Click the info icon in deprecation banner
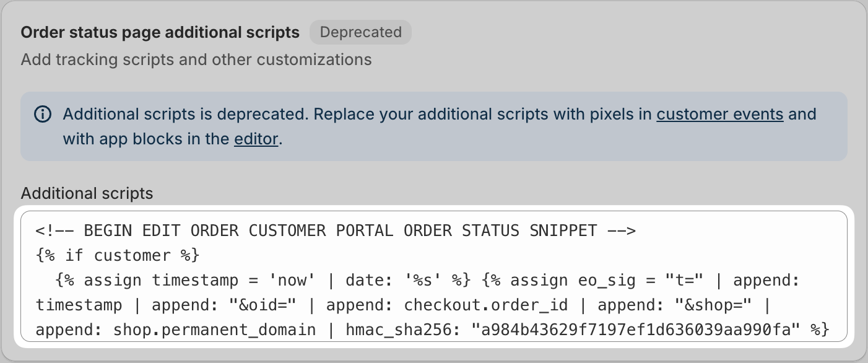 pos(43,115)
